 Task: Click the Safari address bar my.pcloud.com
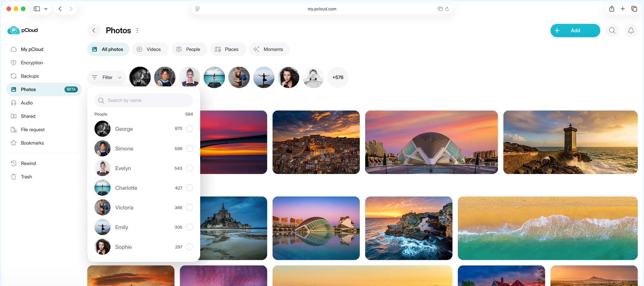click(322, 9)
